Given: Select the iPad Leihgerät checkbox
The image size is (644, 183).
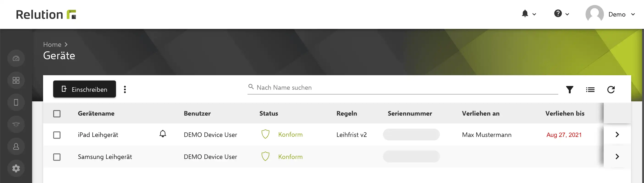Looking at the screenshot, I should [57, 135].
